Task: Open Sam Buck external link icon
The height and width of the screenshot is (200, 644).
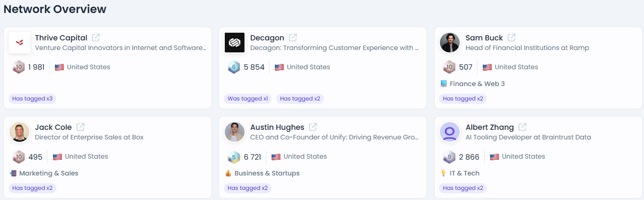Action: click(x=512, y=37)
